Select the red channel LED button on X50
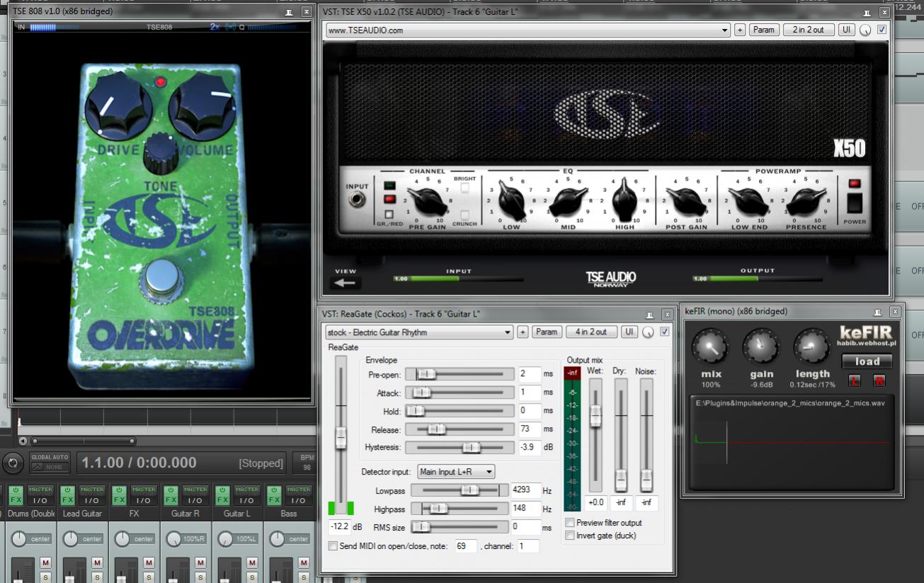The image size is (924, 583). (x=389, y=199)
